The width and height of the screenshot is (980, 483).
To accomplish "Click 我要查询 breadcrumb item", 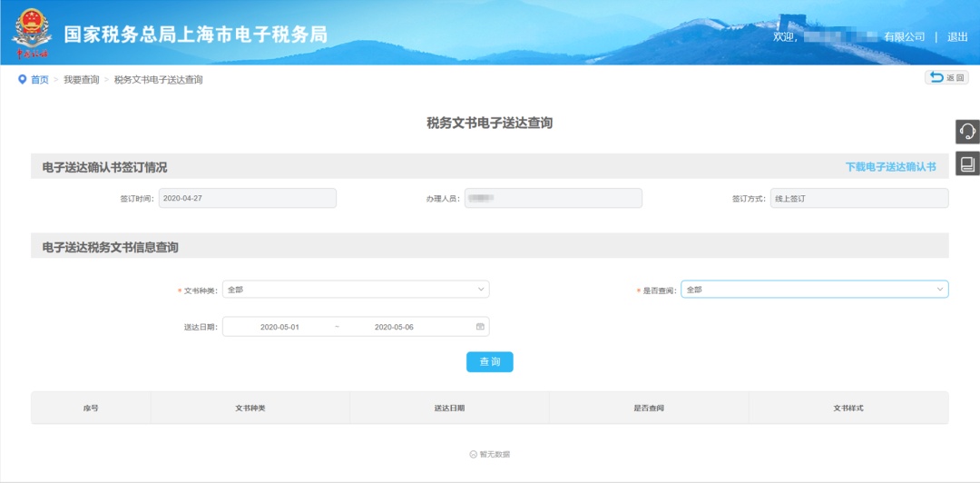I will click(x=82, y=80).
